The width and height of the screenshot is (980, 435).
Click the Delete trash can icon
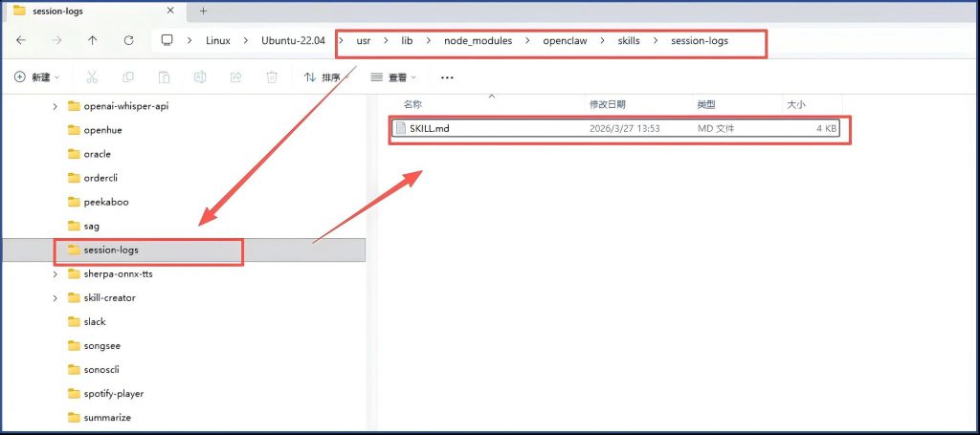(272, 76)
